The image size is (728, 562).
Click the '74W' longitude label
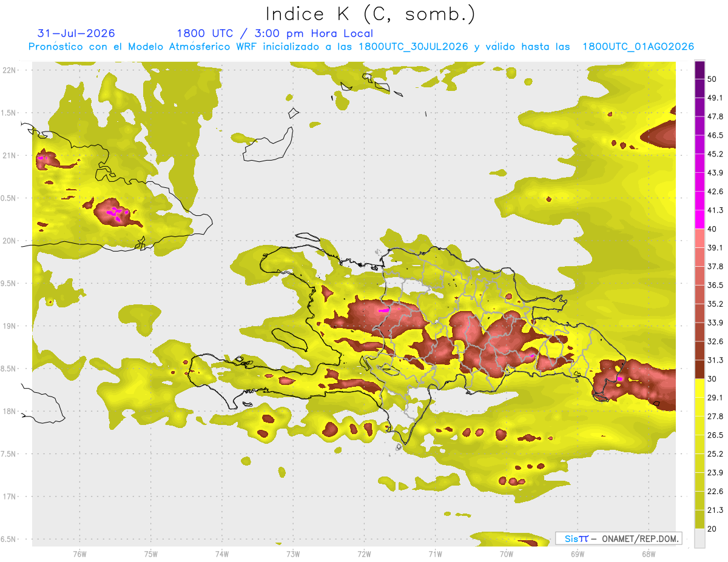click(222, 554)
